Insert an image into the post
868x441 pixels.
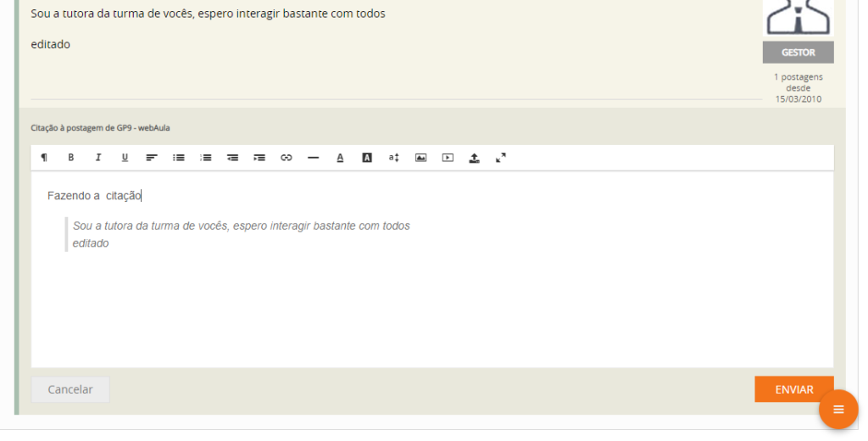420,158
